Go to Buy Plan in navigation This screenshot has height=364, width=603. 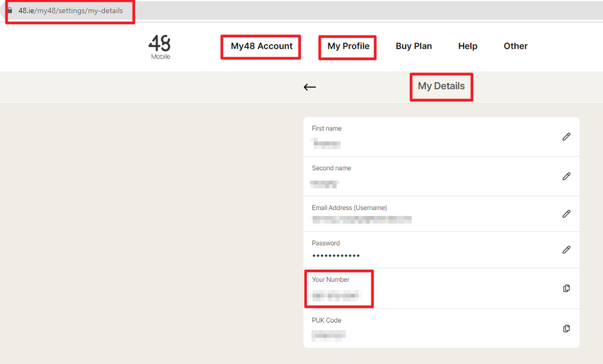(x=413, y=46)
